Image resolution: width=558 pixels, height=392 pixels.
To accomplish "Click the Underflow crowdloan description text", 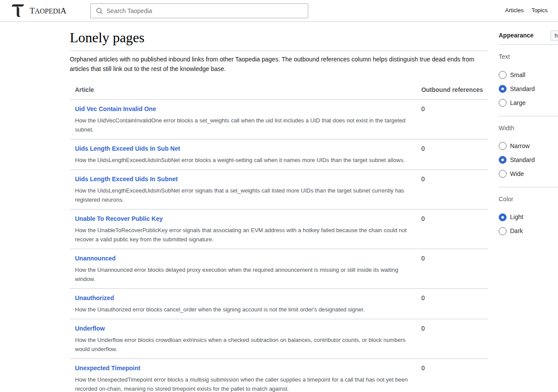I will (240, 345).
